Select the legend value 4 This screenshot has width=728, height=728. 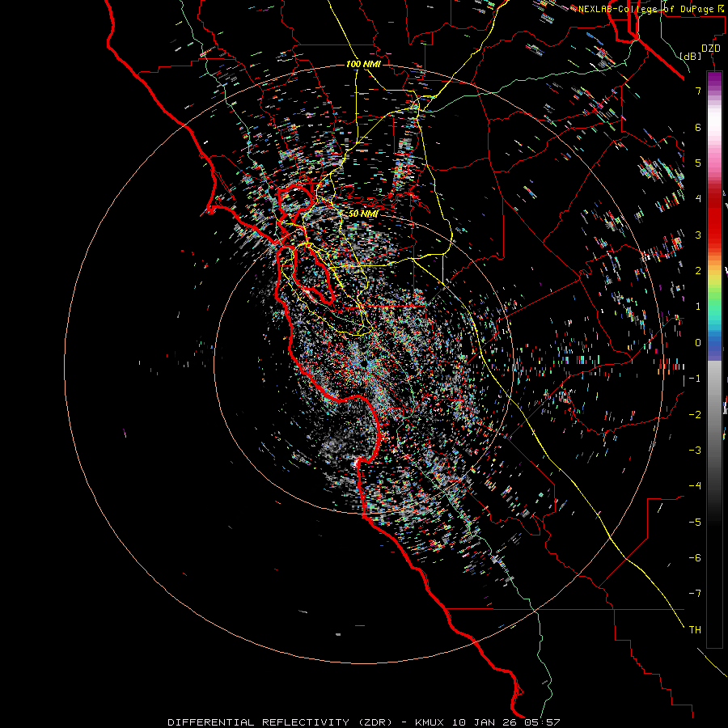[698, 199]
